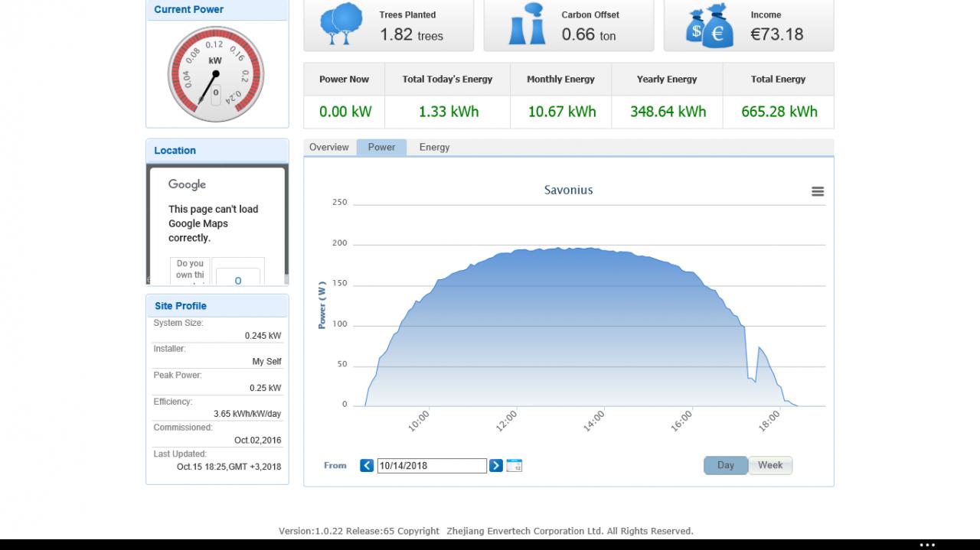Click the €73.18 income amount

[777, 34]
